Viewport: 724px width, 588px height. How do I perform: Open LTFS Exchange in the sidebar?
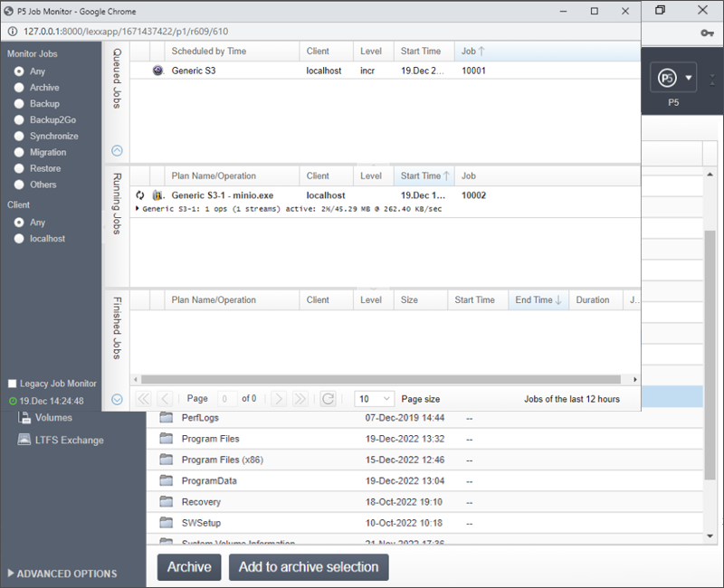tap(61, 440)
